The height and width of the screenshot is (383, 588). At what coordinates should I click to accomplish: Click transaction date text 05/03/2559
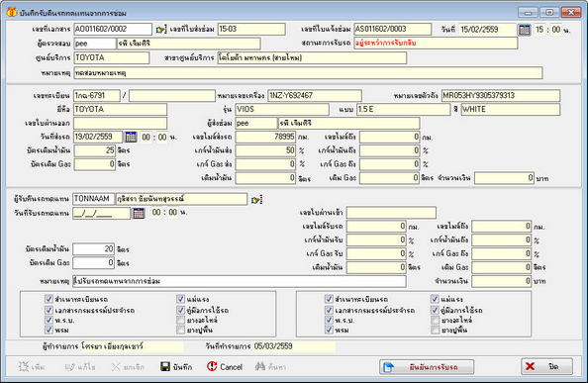pyautogui.click(x=273, y=346)
